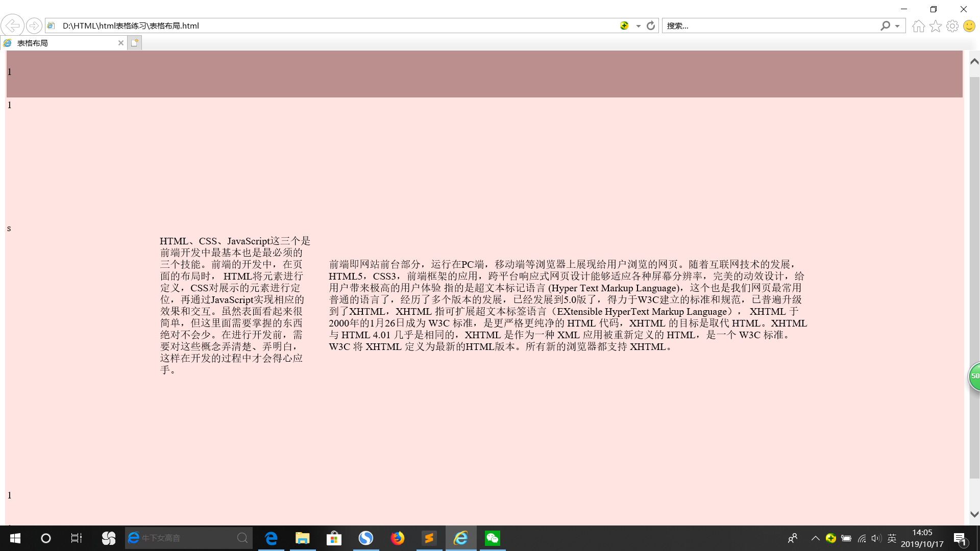Expand the search provider dropdown arrow
The width and height of the screenshot is (980, 551).
click(897, 26)
